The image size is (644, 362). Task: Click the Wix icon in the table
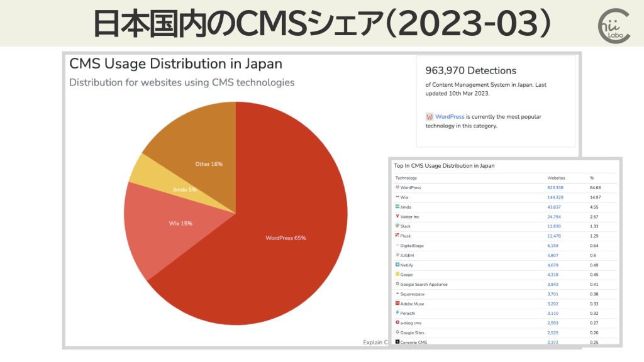click(x=397, y=197)
